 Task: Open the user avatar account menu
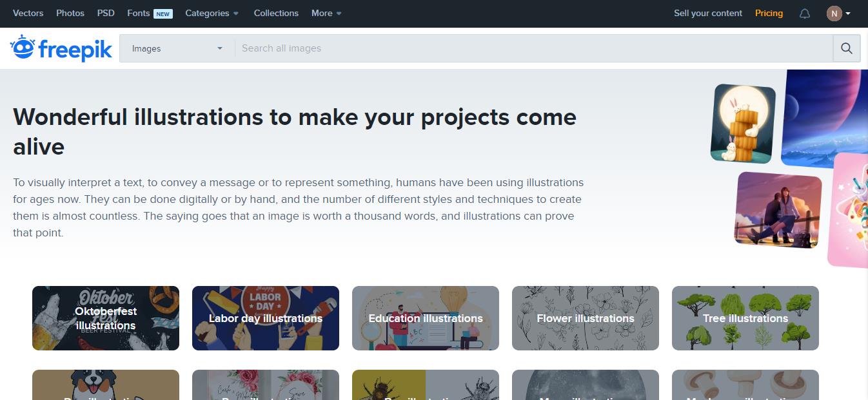click(x=838, y=14)
